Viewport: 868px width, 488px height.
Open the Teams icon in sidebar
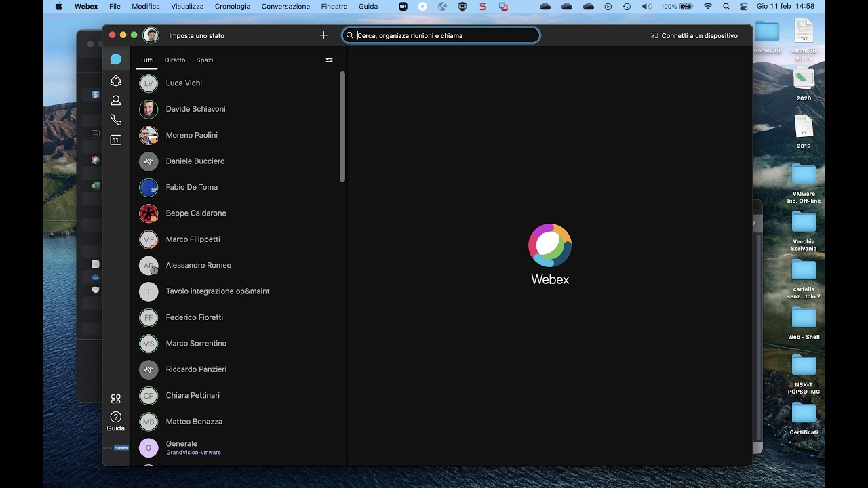116,81
